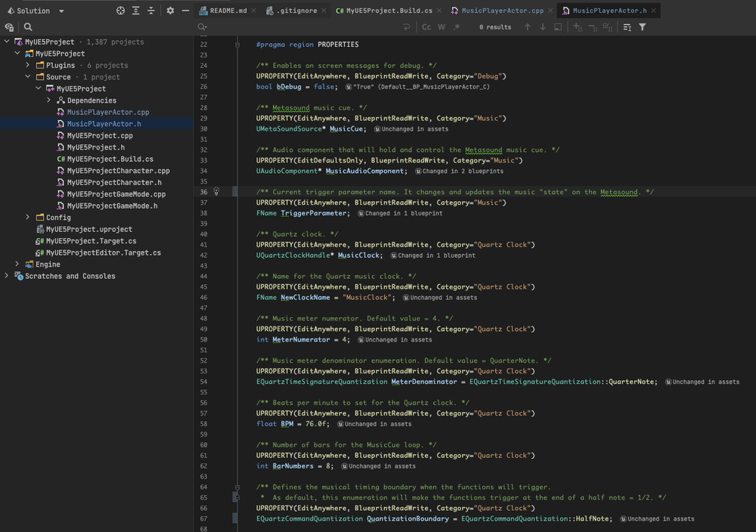Go to next search occurrence arrow

pyautogui.click(x=542, y=27)
